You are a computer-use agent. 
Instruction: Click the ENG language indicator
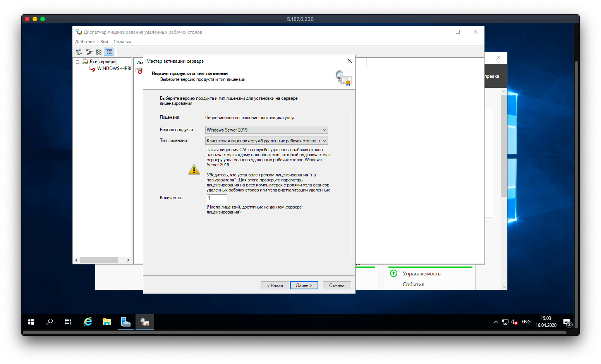click(x=526, y=322)
